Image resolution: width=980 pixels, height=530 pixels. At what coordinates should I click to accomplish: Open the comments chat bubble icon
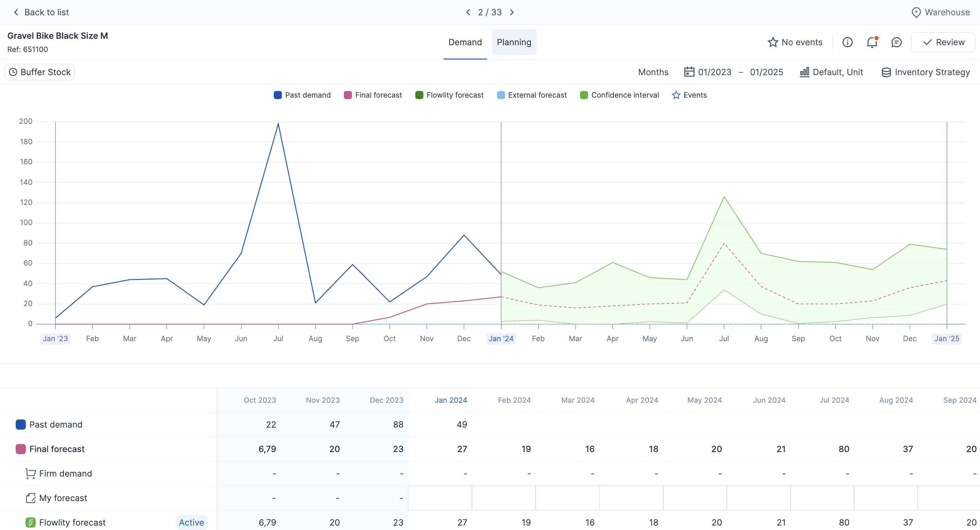(896, 42)
